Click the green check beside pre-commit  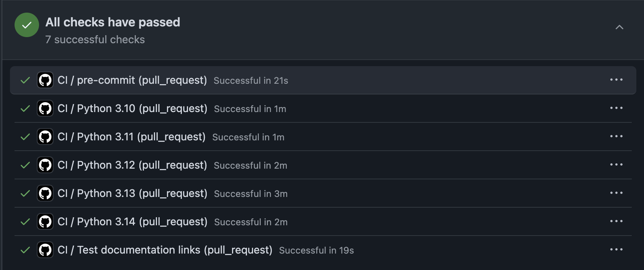pyautogui.click(x=25, y=80)
